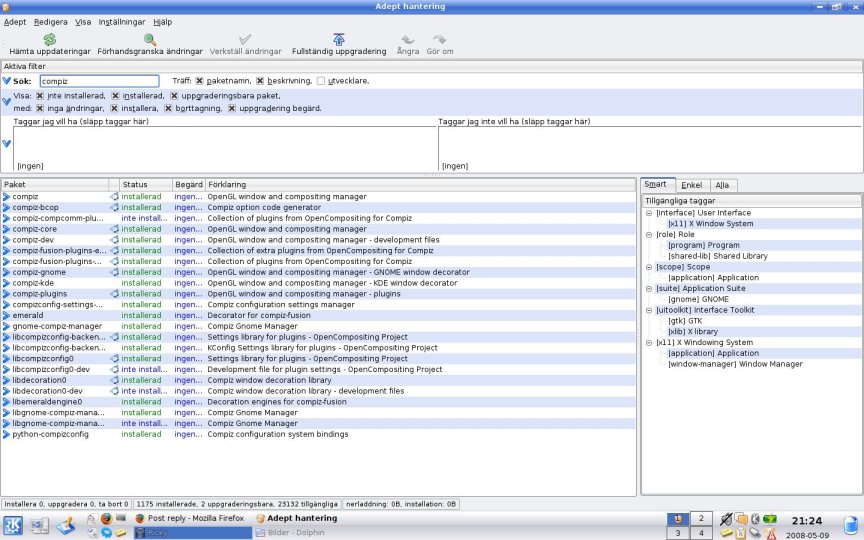This screenshot has width=864, height=540.
Task: Switch to Post reply Mozilla Firefox taskbar window
Action: (x=191, y=519)
